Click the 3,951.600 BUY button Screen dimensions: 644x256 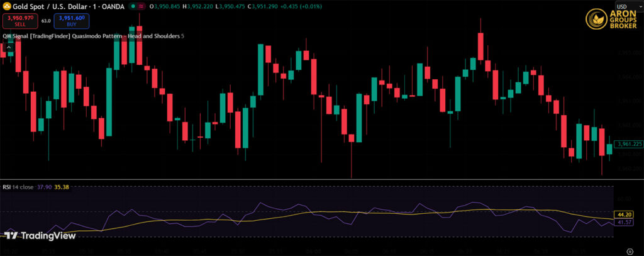pos(70,21)
